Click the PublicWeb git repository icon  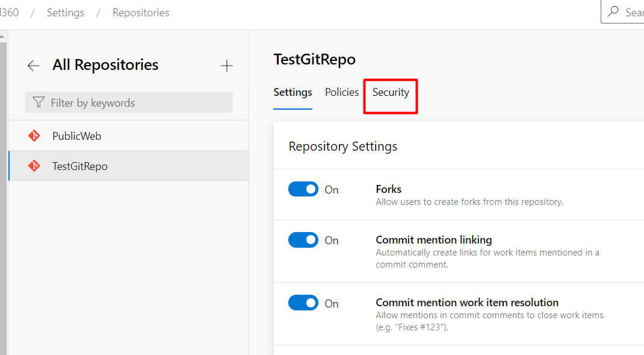(x=34, y=136)
